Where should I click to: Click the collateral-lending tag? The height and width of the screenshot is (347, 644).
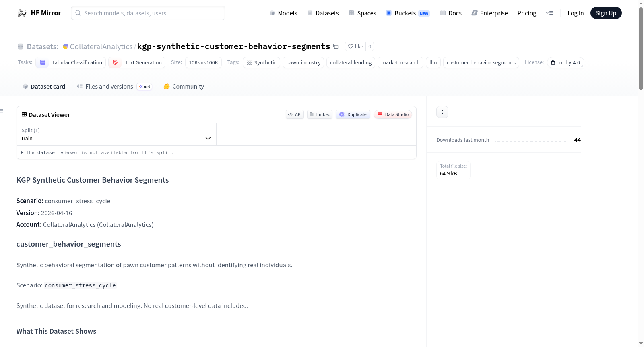351,62
